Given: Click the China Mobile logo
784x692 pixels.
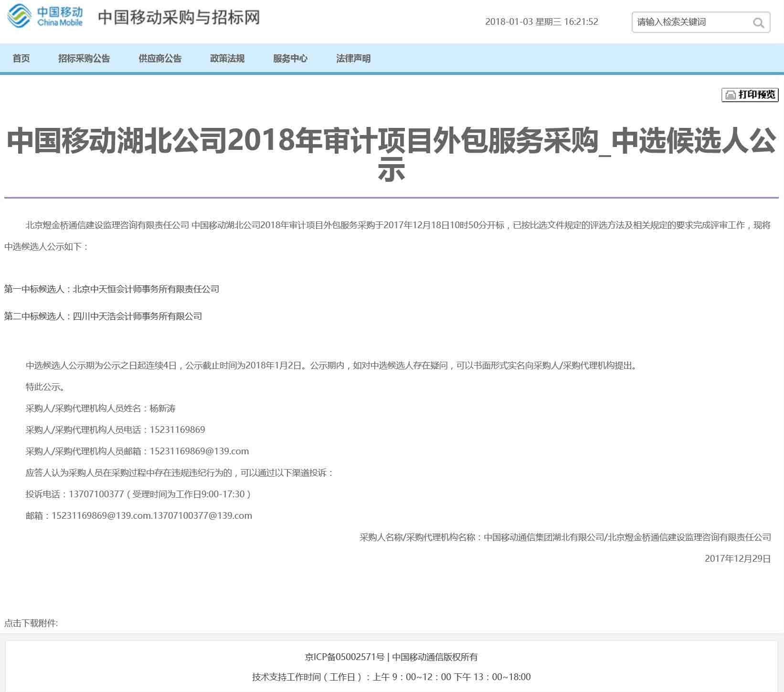Looking at the screenshot, I should (45, 17).
